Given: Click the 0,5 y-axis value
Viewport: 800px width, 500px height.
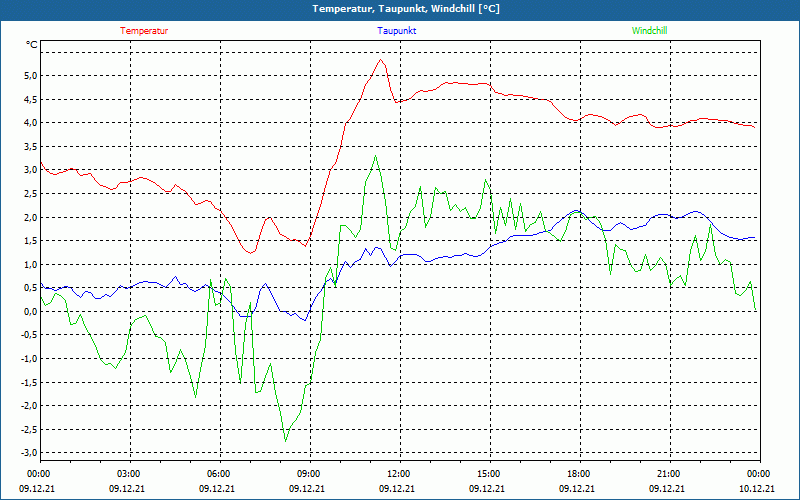Looking at the screenshot, I should [x=32, y=288].
